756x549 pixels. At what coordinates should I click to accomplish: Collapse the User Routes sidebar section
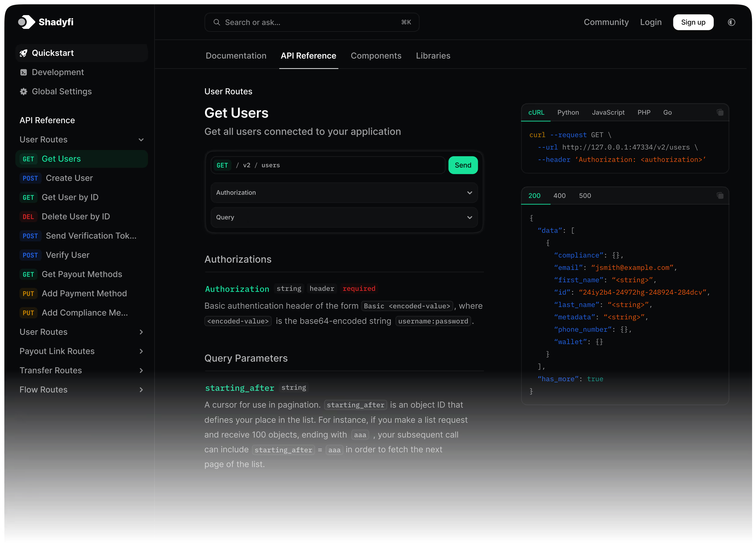[x=141, y=140]
